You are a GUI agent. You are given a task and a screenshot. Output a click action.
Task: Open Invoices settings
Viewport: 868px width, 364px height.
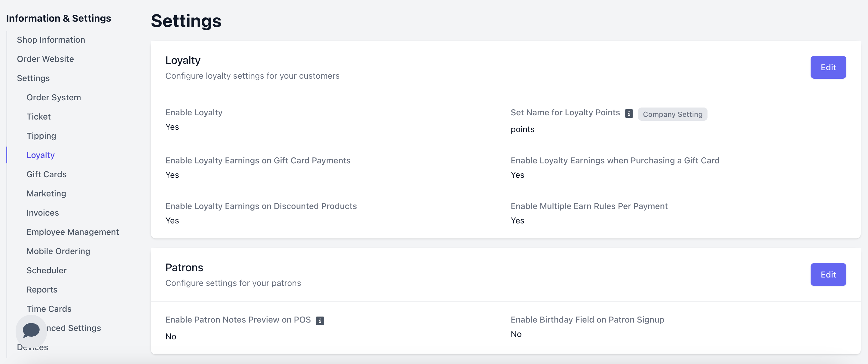[x=42, y=212]
